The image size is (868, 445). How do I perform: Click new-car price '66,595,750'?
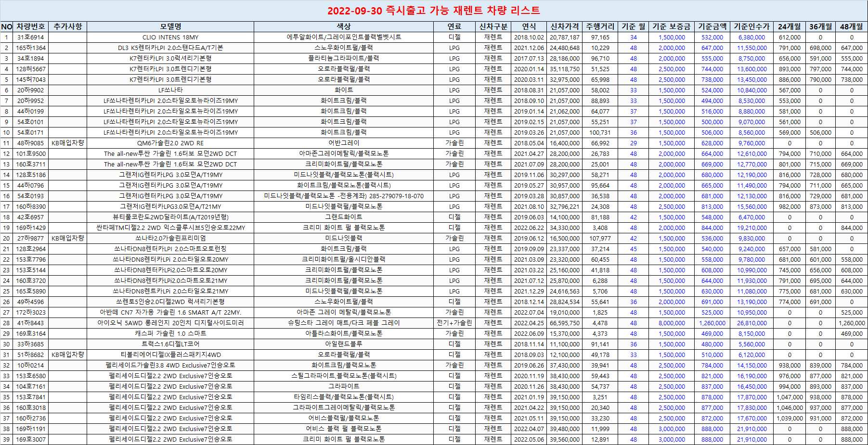[x=565, y=323]
